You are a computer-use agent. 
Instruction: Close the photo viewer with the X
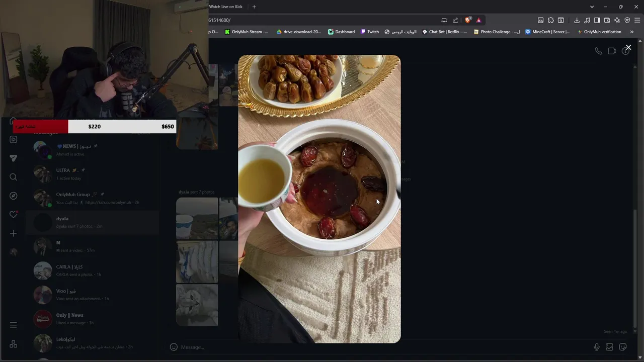pyautogui.click(x=628, y=47)
